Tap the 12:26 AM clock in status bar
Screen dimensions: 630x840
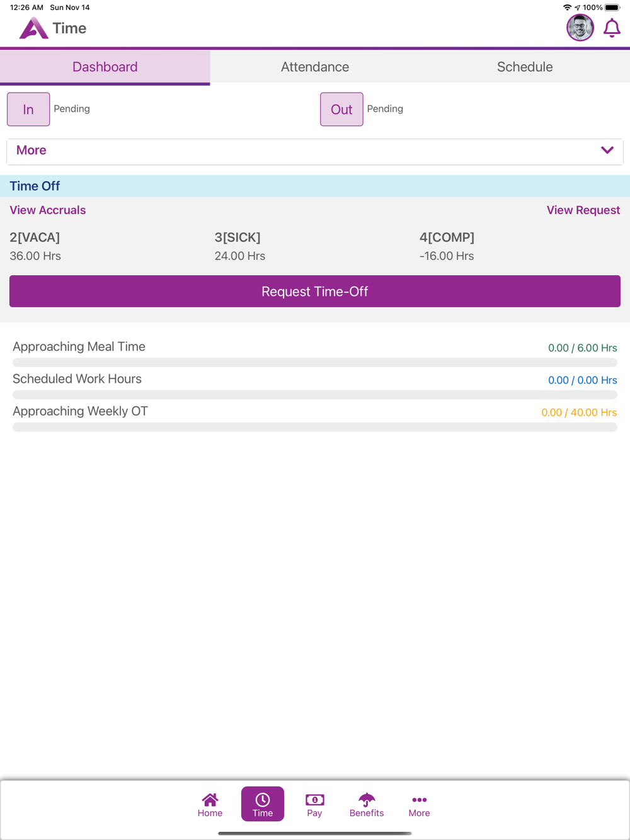coord(26,8)
